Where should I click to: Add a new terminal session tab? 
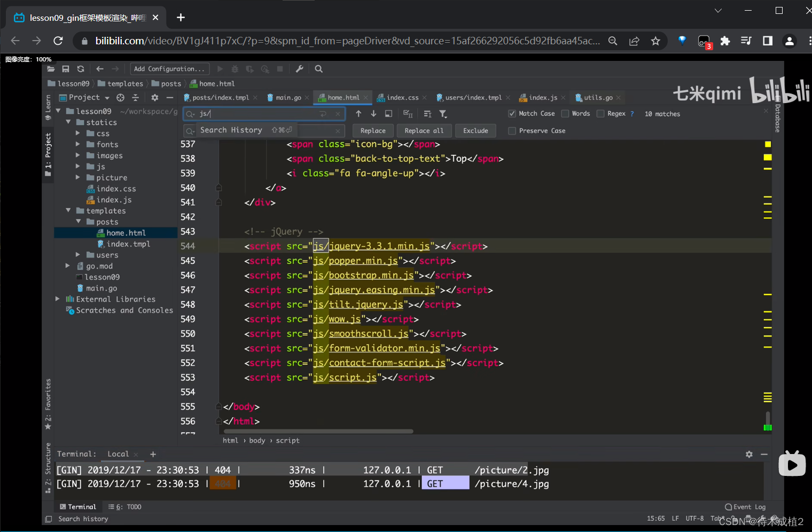[x=153, y=454]
